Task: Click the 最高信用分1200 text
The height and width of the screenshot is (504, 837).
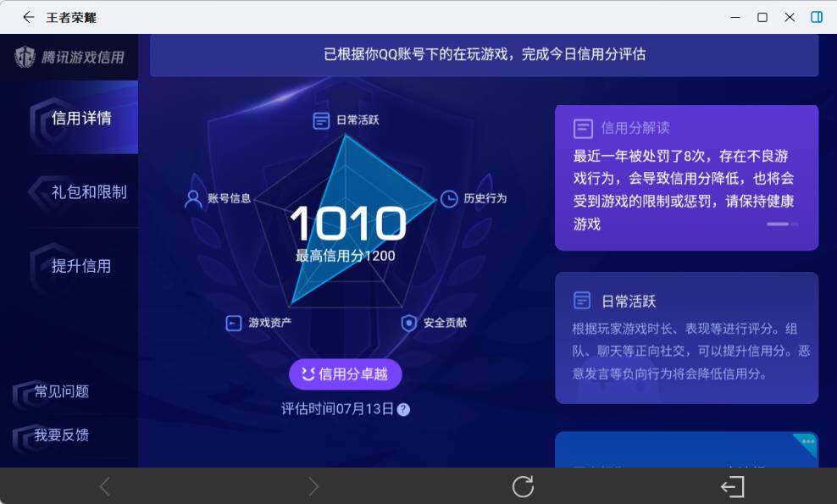Action: point(346,256)
